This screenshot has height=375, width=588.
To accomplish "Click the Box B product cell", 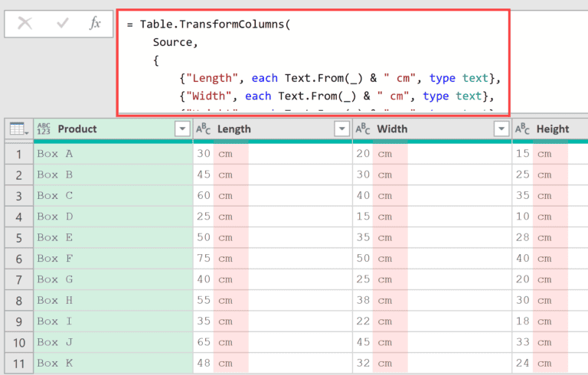I will click(x=113, y=174).
